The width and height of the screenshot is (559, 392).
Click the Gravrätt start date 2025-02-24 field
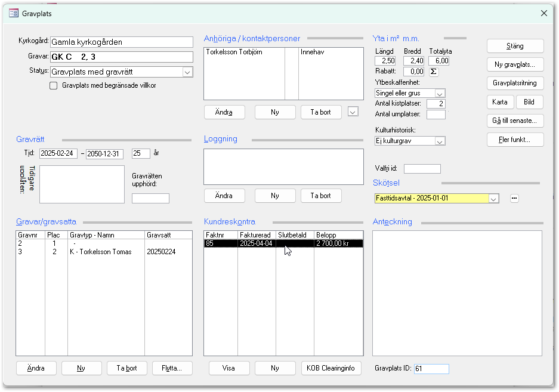click(x=58, y=154)
